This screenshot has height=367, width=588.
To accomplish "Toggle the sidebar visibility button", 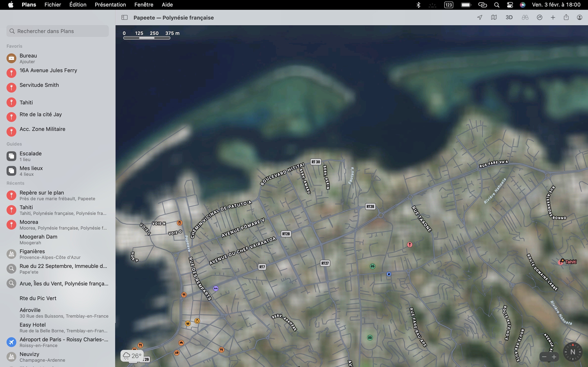I will click(124, 18).
